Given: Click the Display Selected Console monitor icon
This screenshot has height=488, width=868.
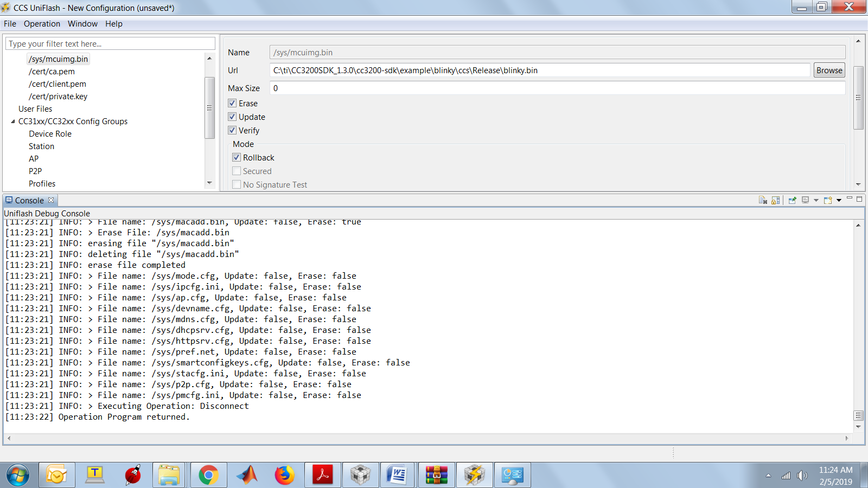Looking at the screenshot, I should coord(805,200).
